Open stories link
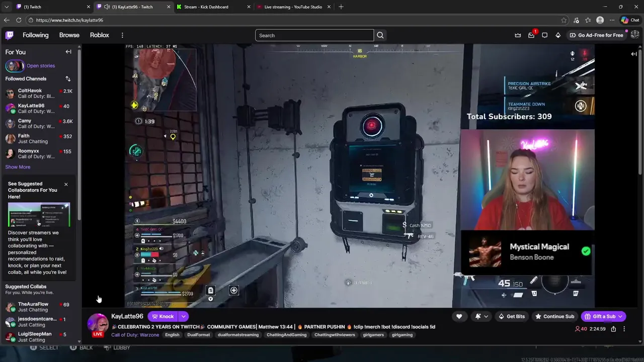The height and width of the screenshot is (362, 644). tap(41, 66)
